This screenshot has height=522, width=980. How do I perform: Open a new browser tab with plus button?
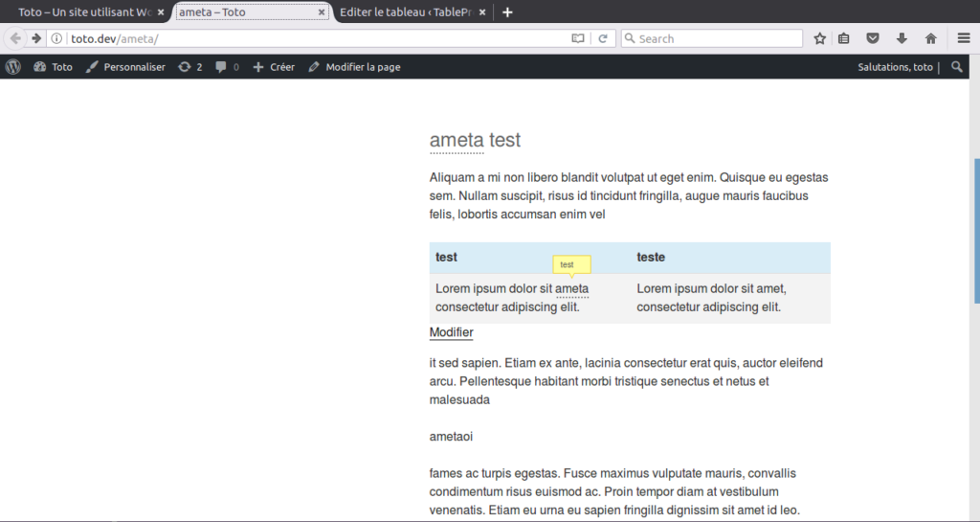pyautogui.click(x=507, y=12)
